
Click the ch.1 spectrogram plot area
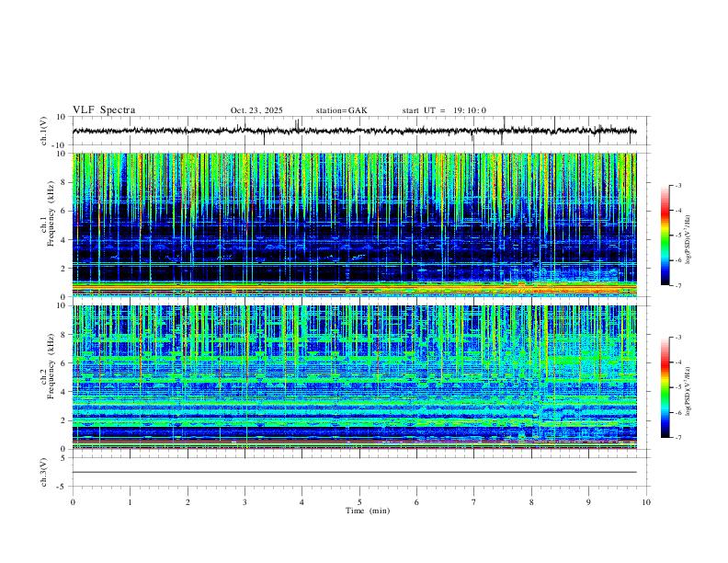355,224
